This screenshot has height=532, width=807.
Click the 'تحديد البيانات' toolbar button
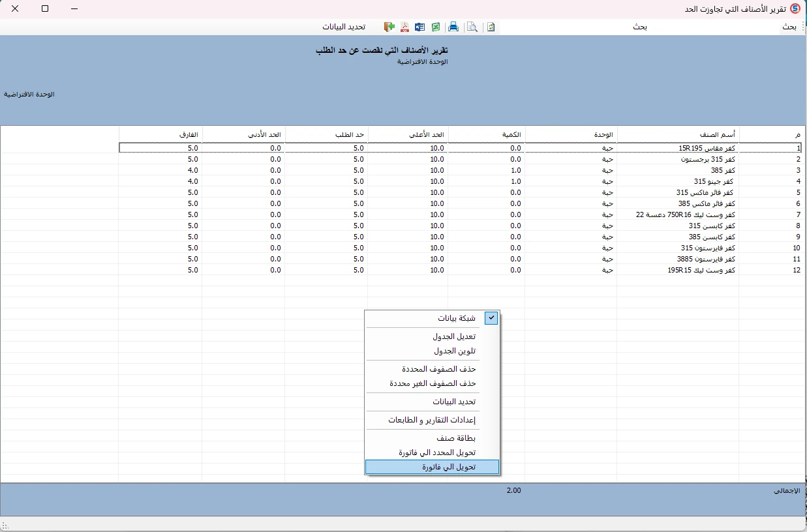click(344, 27)
